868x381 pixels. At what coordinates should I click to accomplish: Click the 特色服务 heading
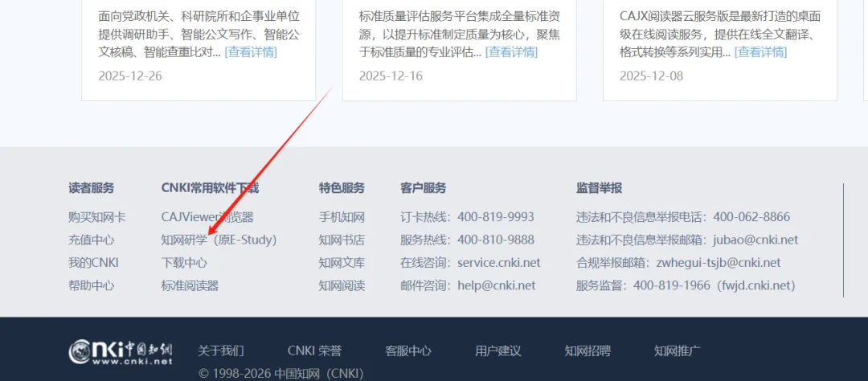pos(342,188)
